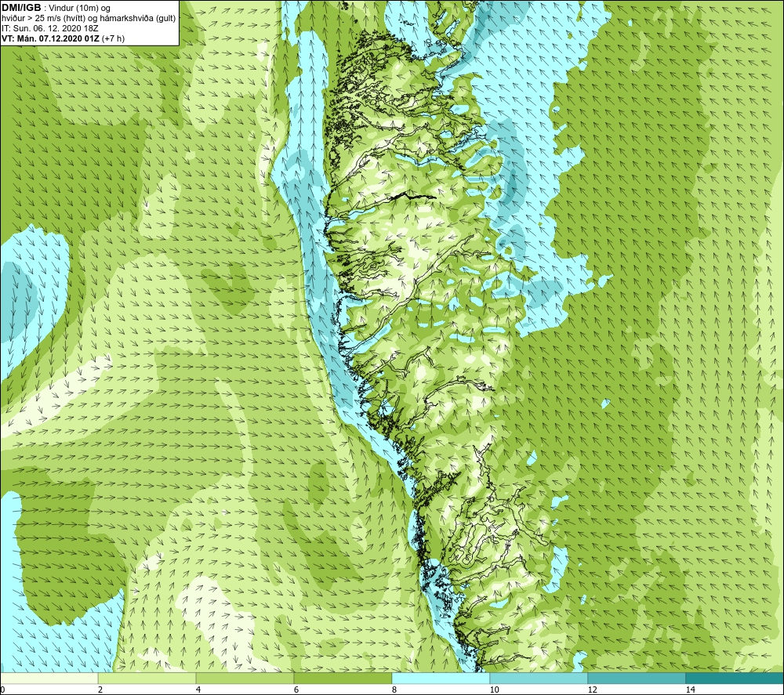The image size is (784, 695).
Task: Click the 0–2 m/s palest color band
Action: (49, 678)
